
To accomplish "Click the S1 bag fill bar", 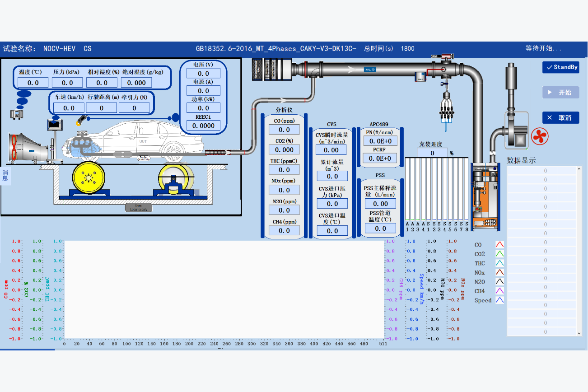I will (429, 189).
